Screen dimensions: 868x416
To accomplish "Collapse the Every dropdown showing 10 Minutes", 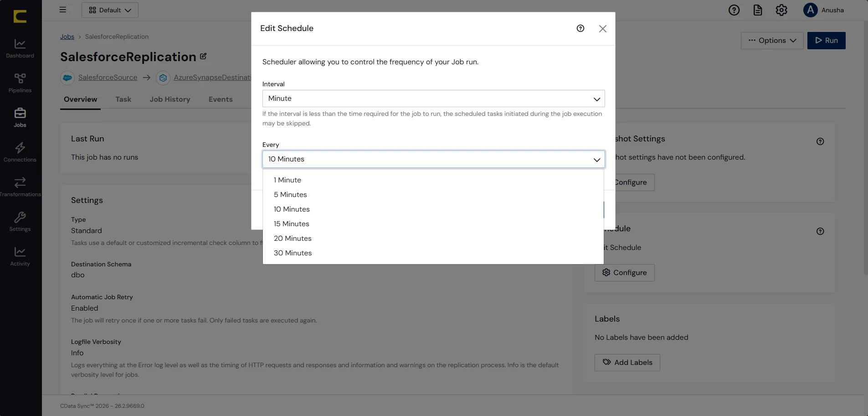I will coord(433,159).
